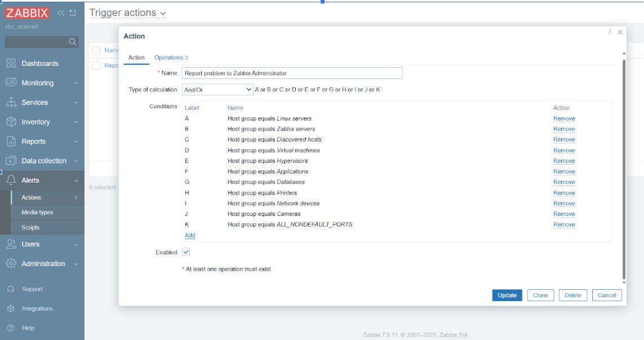Tick the select-all checkbox in table header
This screenshot has width=644, height=340.
[96, 50]
